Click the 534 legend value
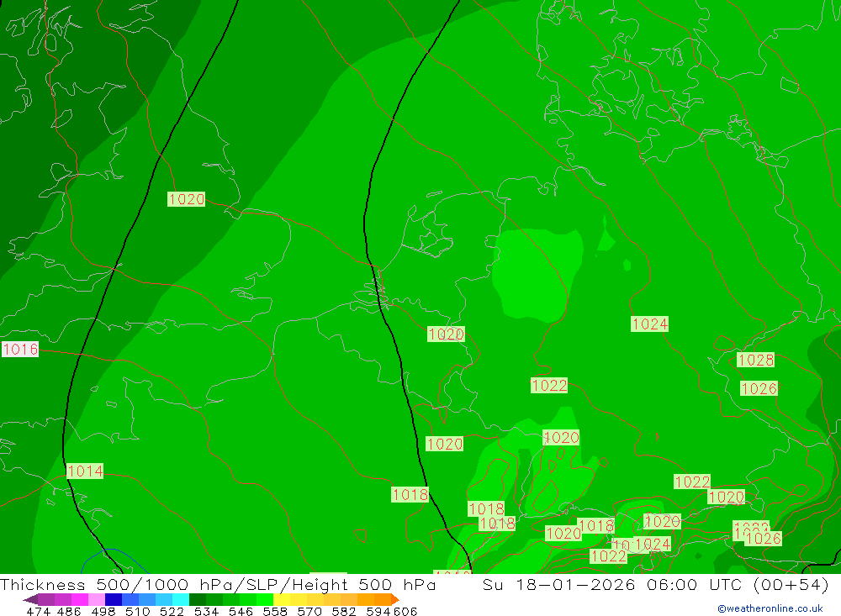Screen dimensions: 841x616 tap(207, 611)
